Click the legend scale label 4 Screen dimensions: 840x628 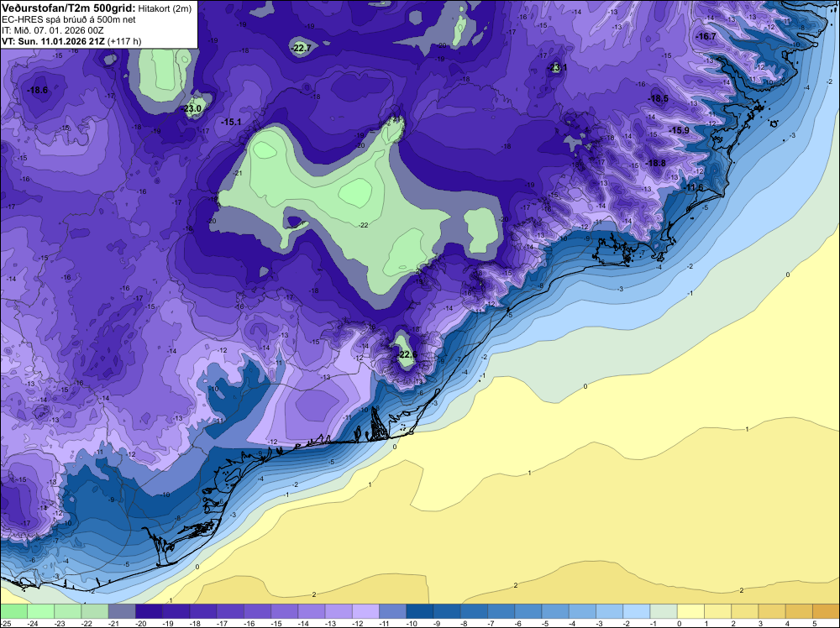pos(789,623)
